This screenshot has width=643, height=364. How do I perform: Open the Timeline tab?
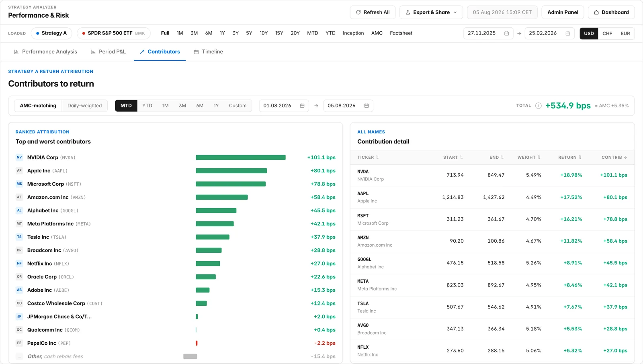pos(208,52)
